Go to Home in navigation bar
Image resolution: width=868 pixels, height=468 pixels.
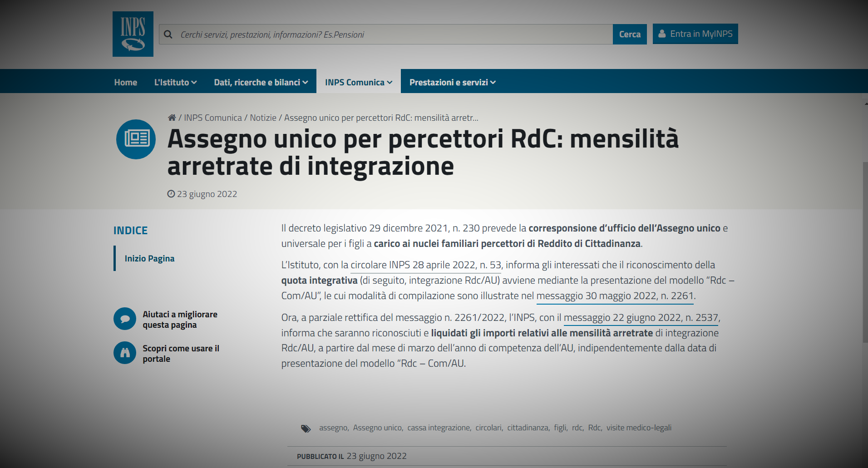(126, 82)
